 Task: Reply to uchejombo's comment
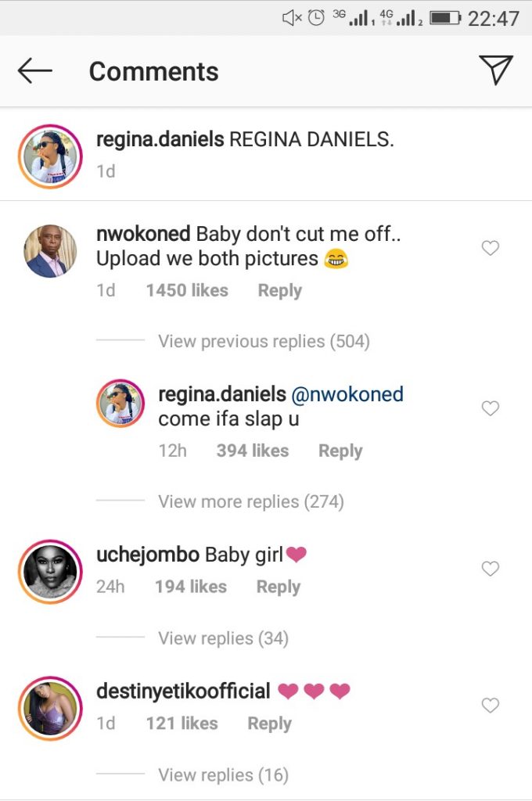coord(278,587)
